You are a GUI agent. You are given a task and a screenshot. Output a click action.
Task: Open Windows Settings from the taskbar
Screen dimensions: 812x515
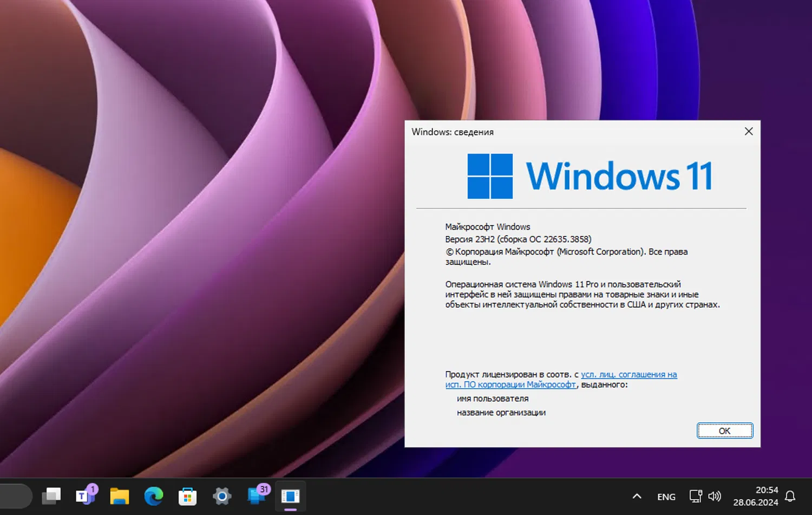(x=221, y=496)
